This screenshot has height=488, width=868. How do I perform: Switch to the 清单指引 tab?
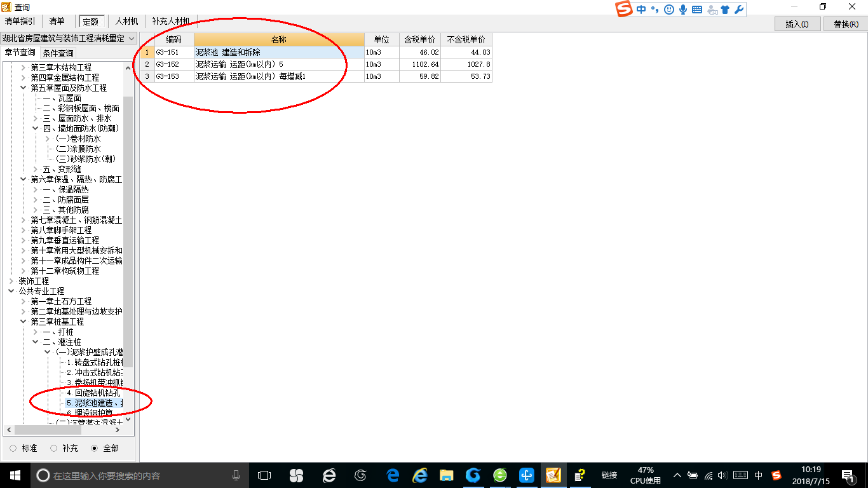[x=20, y=22]
